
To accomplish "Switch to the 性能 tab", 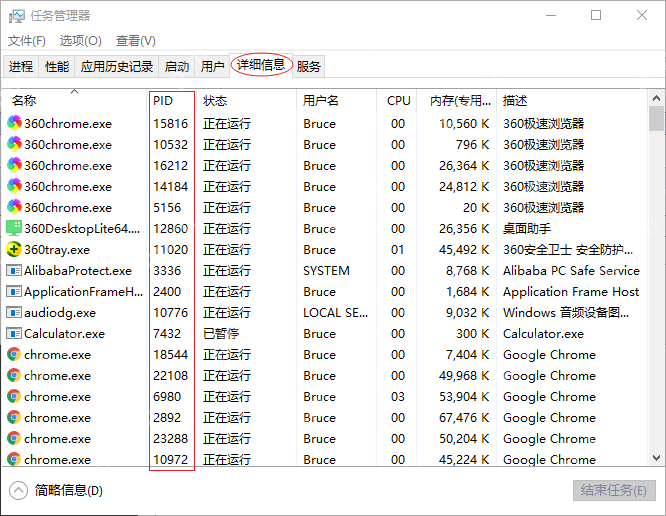I will [57, 67].
